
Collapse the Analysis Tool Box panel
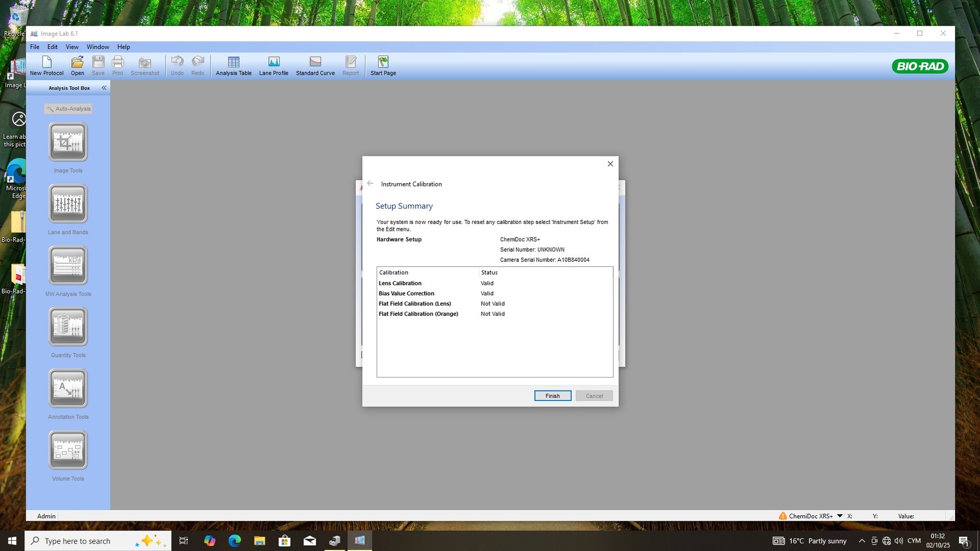[x=104, y=88]
